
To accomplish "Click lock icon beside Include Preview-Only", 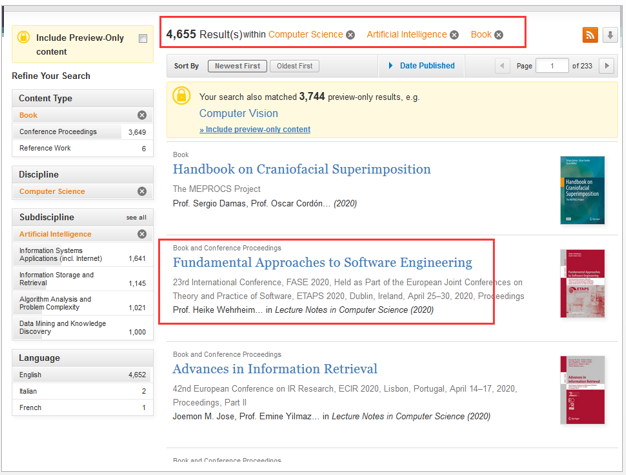I will (24, 38).
